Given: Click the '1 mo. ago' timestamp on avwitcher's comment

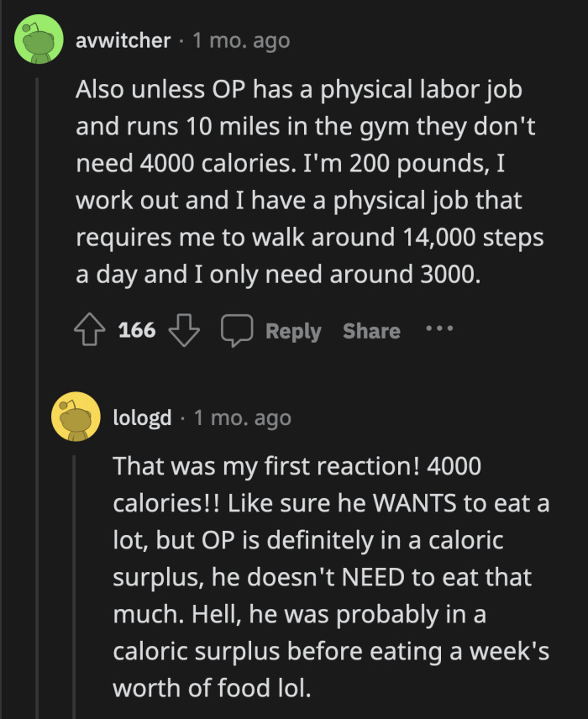Looking at the screenshot, I should [x=240, y=39].
